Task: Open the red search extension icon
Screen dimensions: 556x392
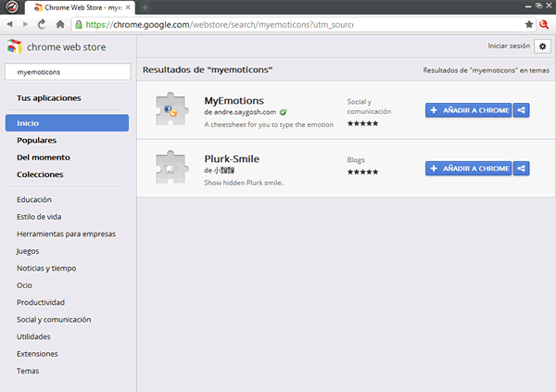Action: (x=544, y=24)
